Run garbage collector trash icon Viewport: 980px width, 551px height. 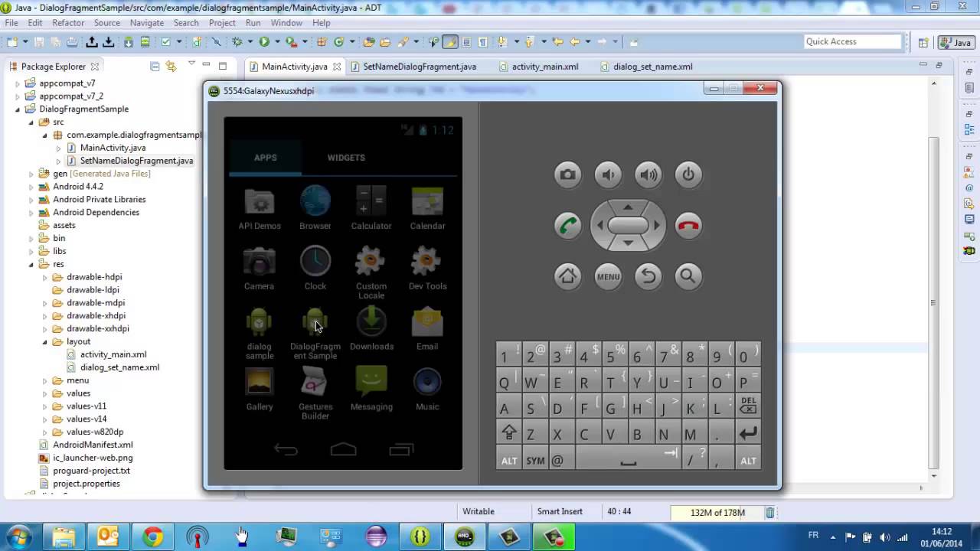coord(770,513)
